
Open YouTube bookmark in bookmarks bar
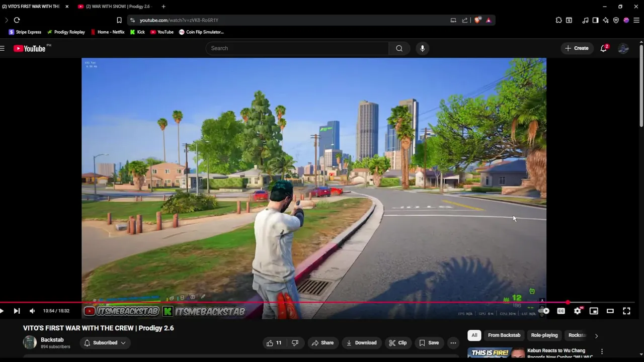162,32
